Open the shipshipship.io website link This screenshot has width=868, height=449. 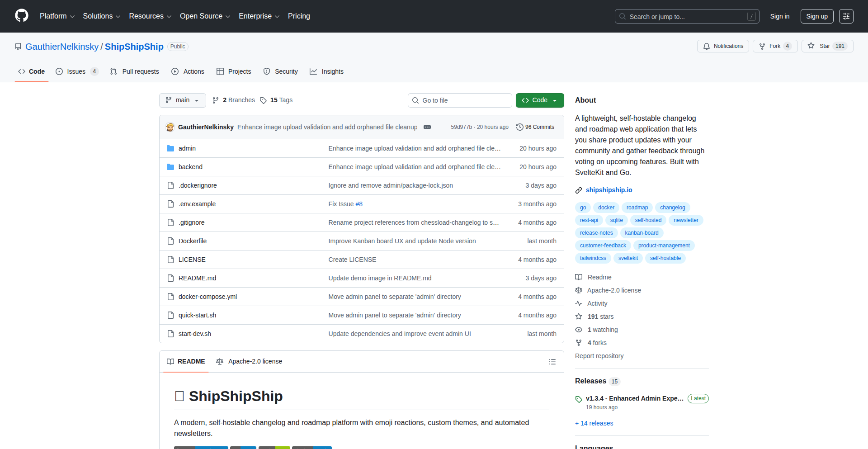(609, 190)
